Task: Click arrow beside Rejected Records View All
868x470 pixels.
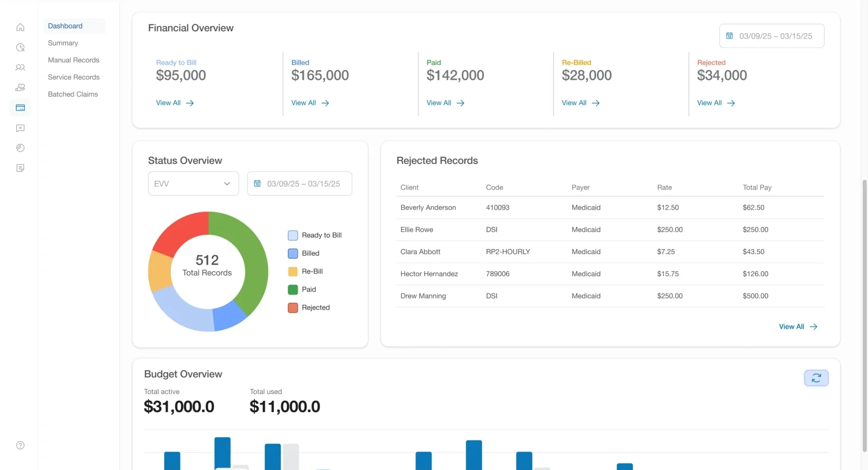Action: (x=813, y=327)
